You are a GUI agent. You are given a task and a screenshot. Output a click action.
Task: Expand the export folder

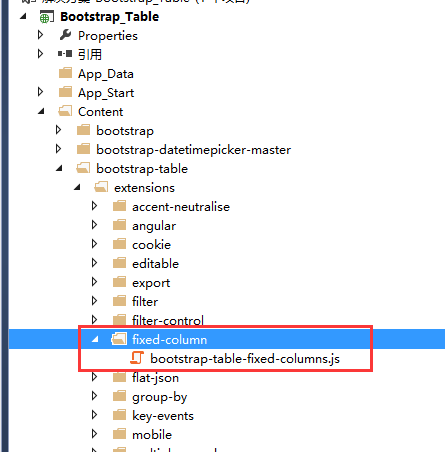(94, 282)
